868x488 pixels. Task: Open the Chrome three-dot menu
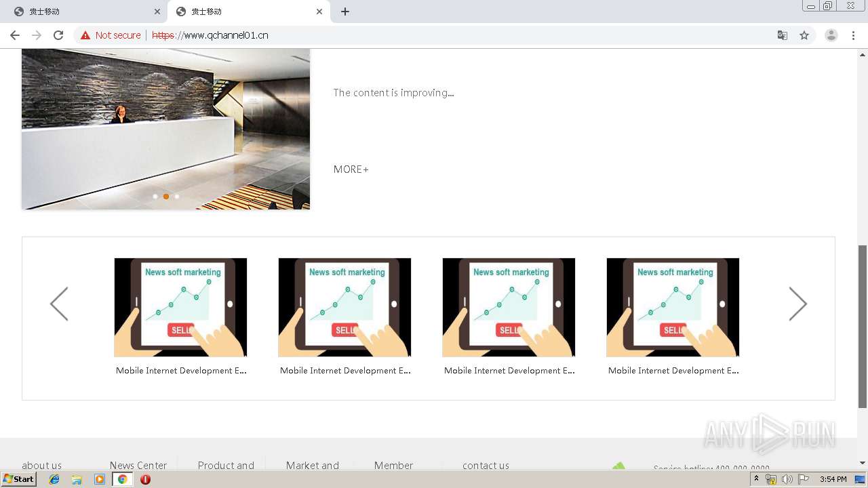click(853, 35)
